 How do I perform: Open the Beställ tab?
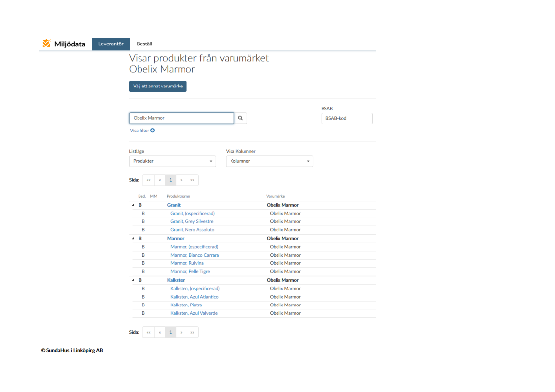coord(144,44)
